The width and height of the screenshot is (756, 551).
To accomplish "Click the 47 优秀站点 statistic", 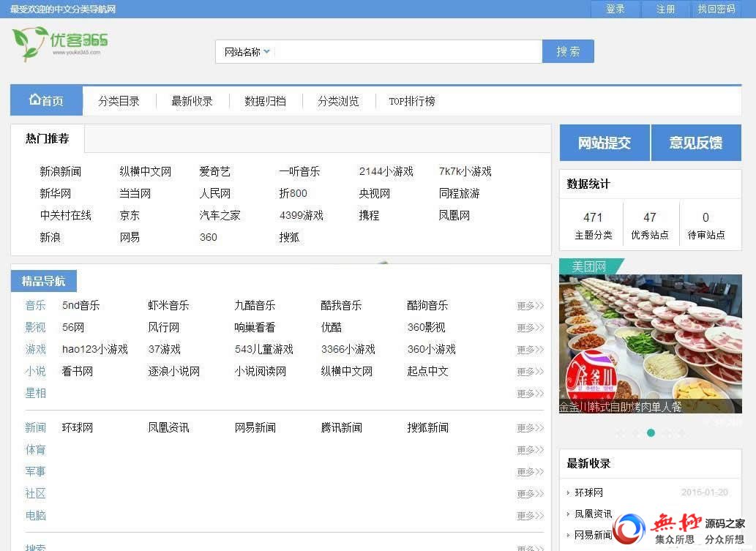I will (649, 225).
